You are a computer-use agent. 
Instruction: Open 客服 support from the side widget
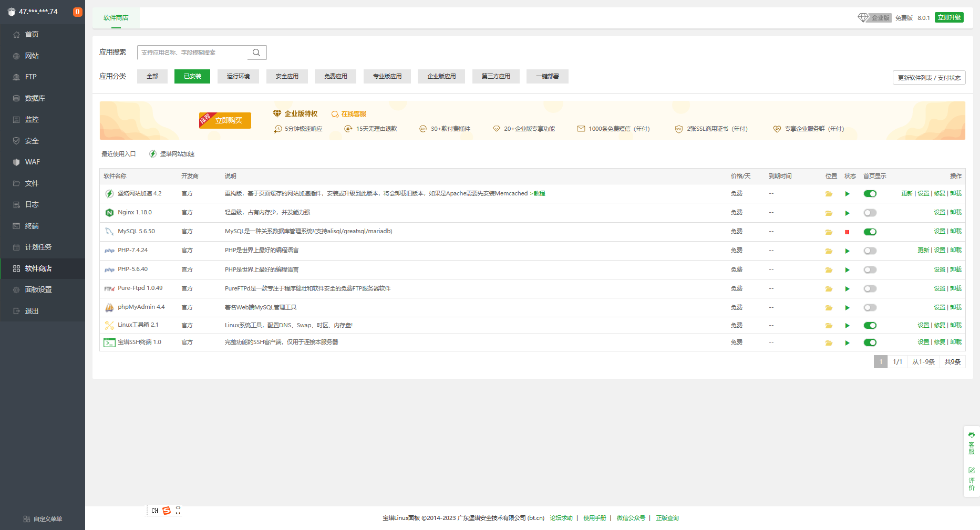click(x=972, y=443)
